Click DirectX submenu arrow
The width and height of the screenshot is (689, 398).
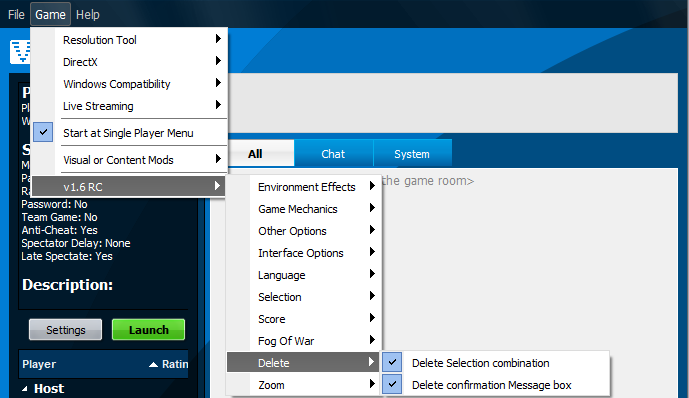(218, 61)
